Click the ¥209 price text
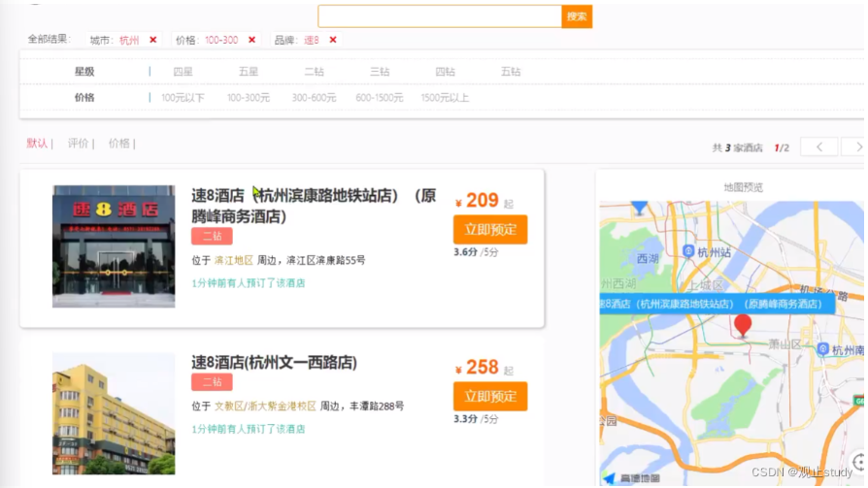Screen dimensions: 868x488 (477, 200)
